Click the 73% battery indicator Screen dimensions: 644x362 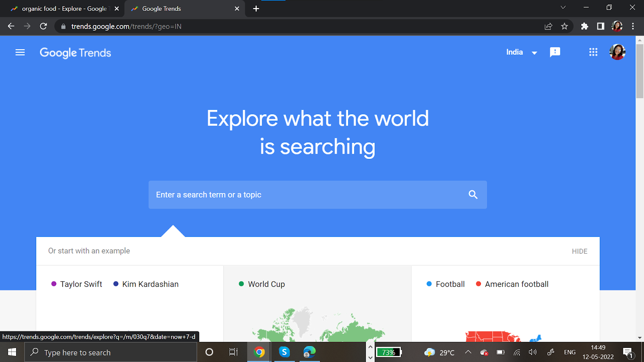click(x=388, y=352)
